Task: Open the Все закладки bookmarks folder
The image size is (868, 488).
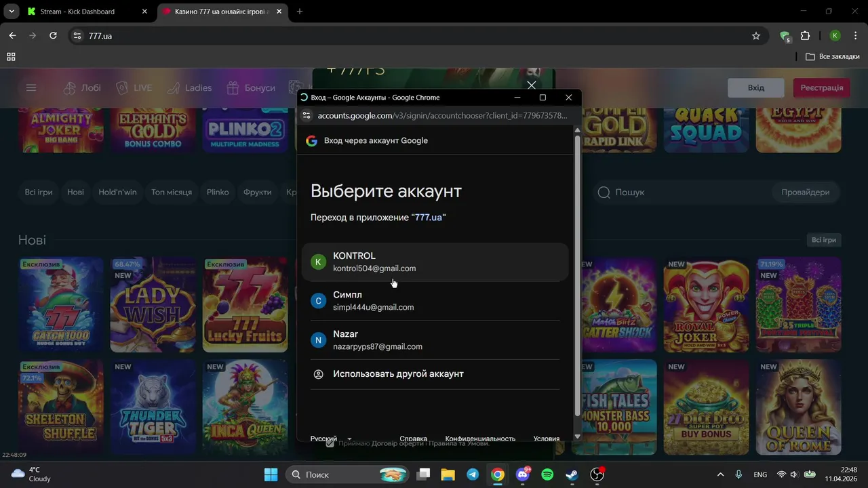Action: coord(832,57)
